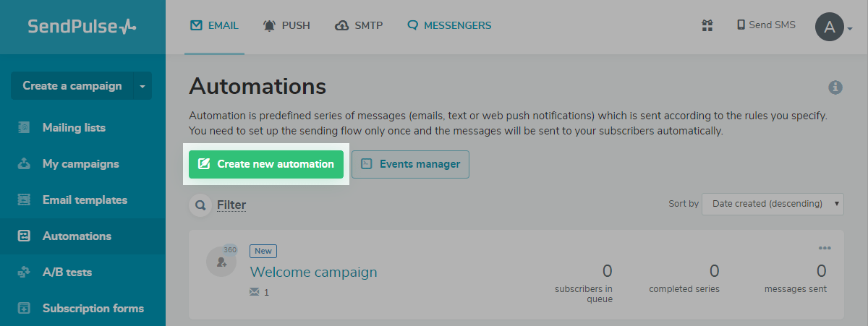
Task: Open the Events manager
Action: click(410, 164)
